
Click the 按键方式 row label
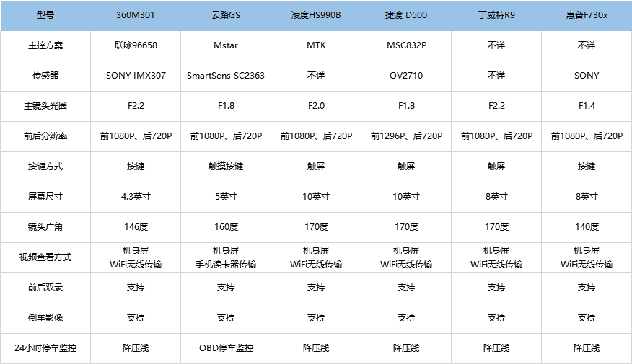click(45, 167)
